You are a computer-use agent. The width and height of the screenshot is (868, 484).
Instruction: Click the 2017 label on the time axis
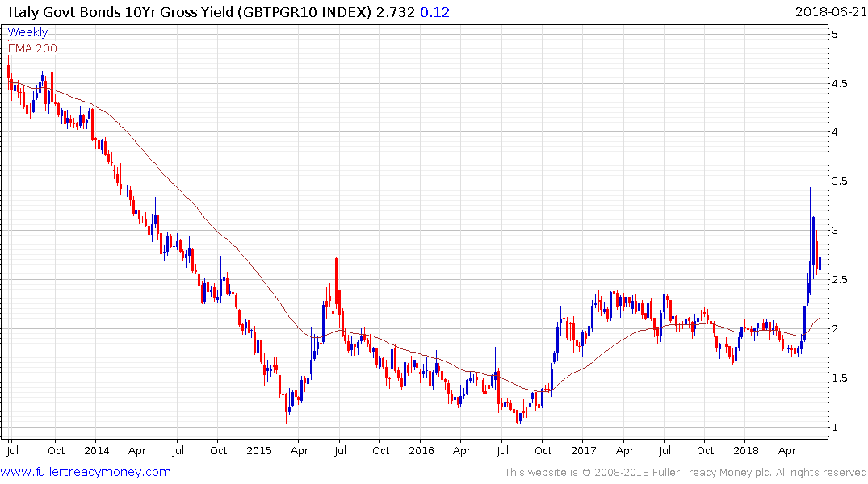pyautogui.click(x=584, y=450)
